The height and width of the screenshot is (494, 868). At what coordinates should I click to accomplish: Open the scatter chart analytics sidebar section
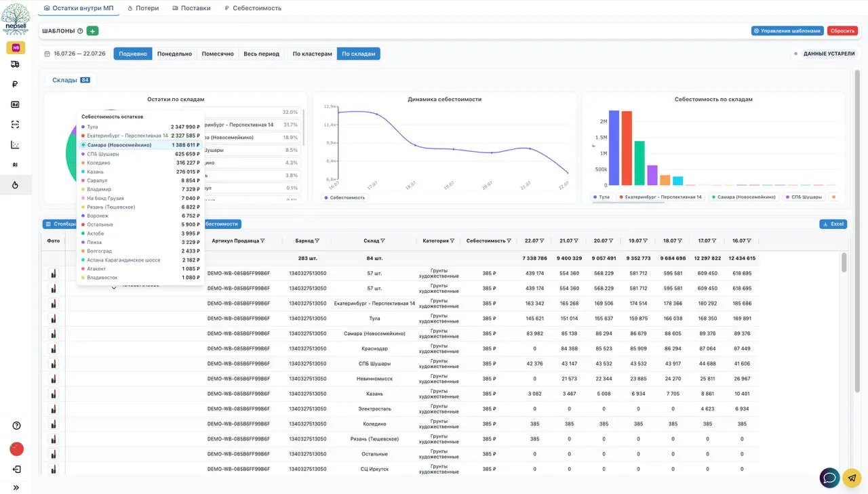[x=16, y=145]
